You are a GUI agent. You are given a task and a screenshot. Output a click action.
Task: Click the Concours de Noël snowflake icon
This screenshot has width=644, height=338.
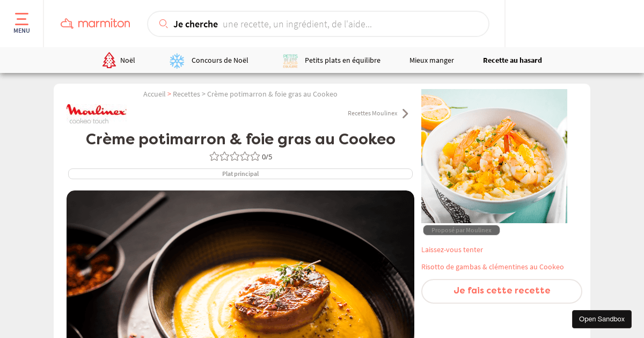pos(177,61)
